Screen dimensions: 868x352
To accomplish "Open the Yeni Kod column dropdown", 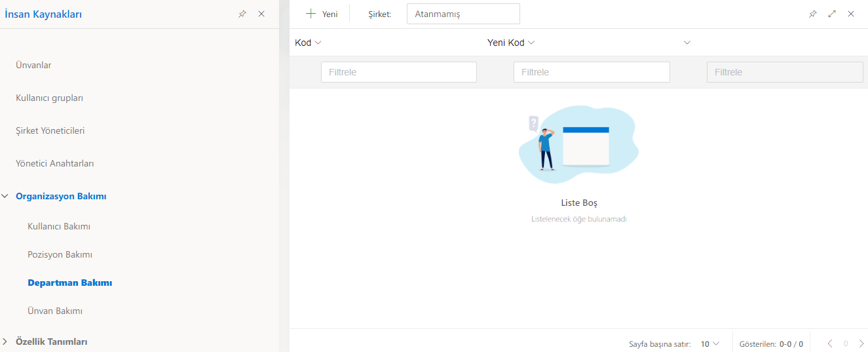I will tap(531, 43).
